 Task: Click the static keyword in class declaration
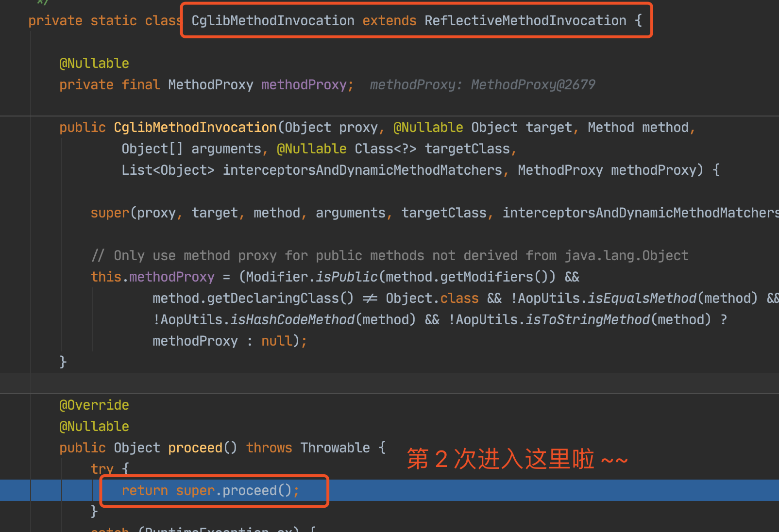pos(114,20)
